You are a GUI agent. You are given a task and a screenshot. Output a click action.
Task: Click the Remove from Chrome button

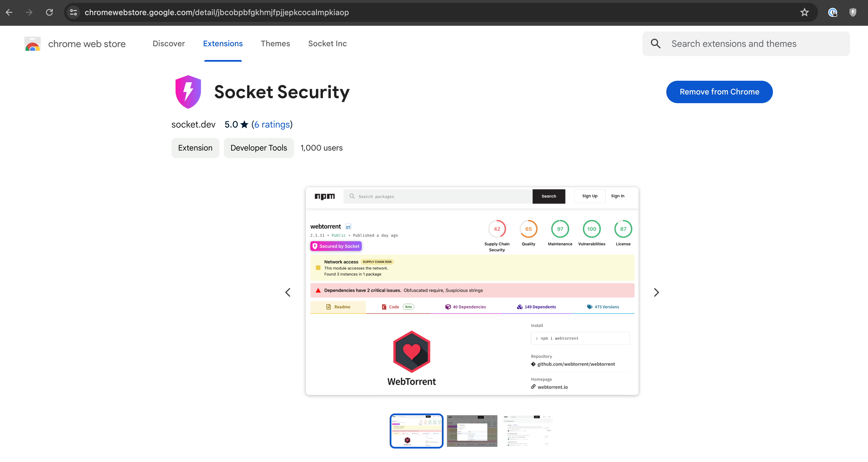tap(719, 92)
